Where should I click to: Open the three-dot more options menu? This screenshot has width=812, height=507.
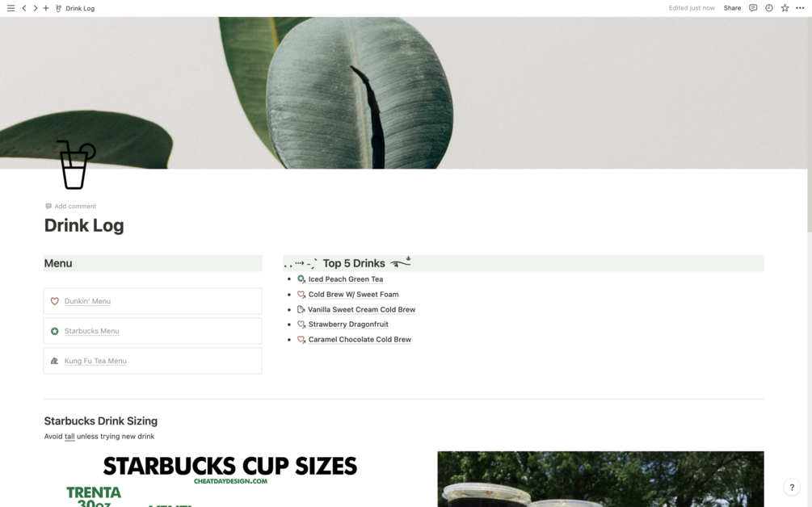point(800,8)
